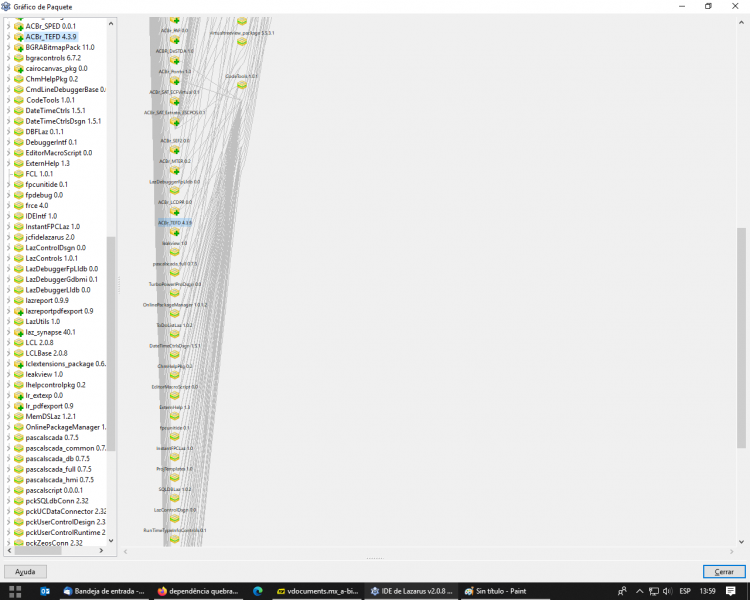
Task: Click the pascalscada_full graph node icon
Action: tap(175, 273)
